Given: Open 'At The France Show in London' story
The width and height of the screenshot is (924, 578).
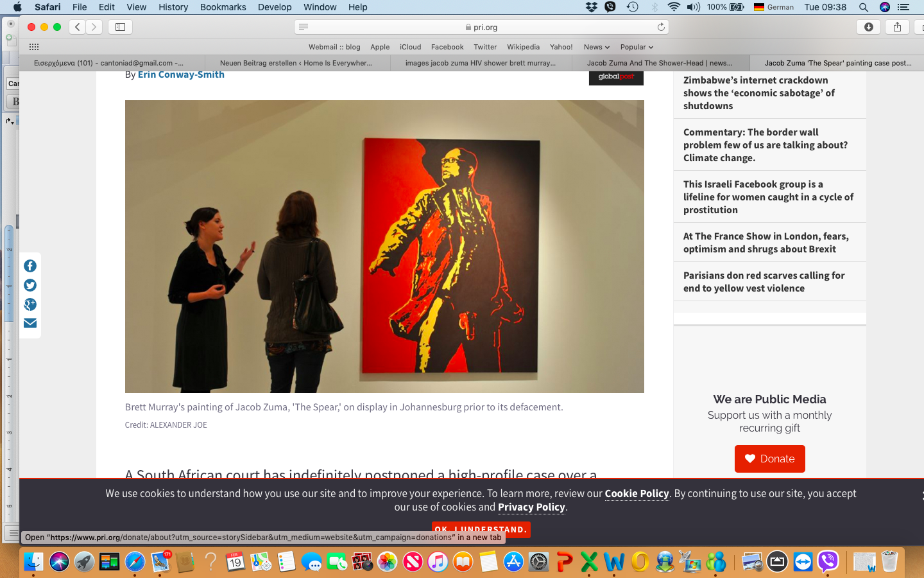Looking at the screenshot, I should click(x=766, y=243).
